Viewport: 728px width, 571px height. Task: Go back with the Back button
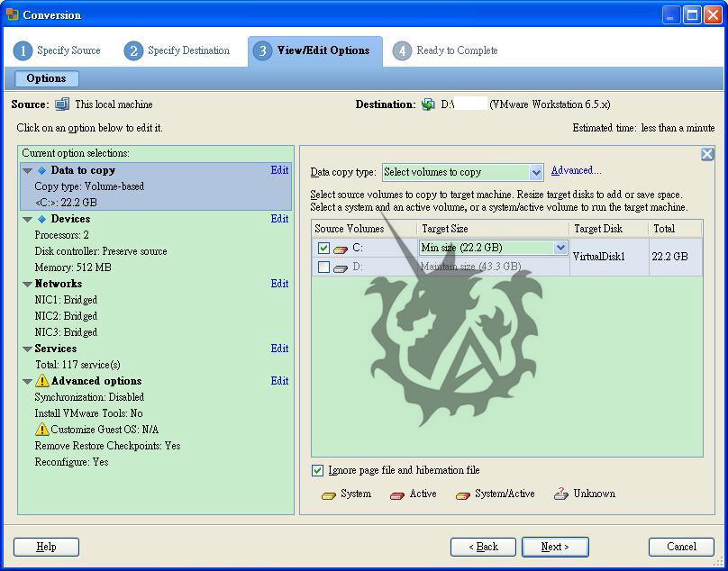(483, 547)
